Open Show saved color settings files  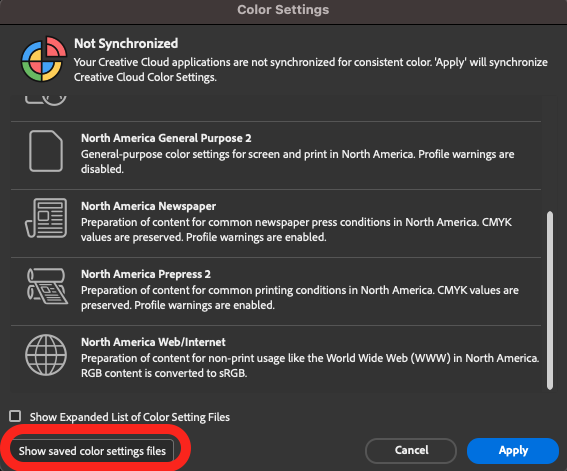click(x=92, y=451)
